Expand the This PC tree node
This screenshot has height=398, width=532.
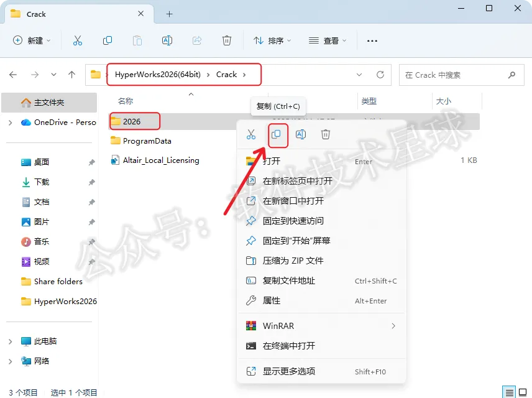tap(10, 341)
